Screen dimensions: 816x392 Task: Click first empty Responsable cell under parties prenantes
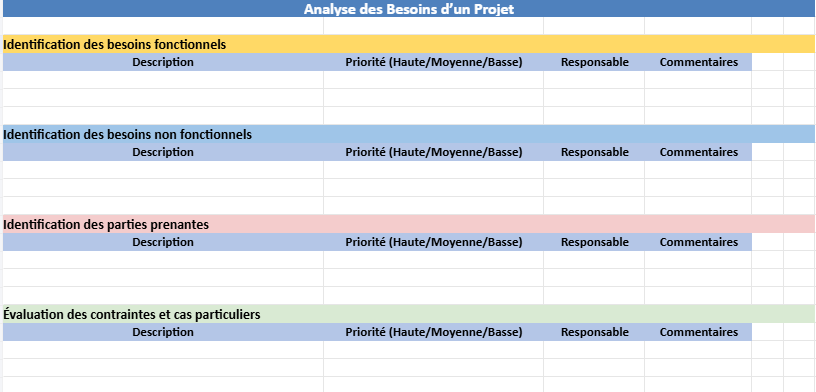click(x=594, y=260)
